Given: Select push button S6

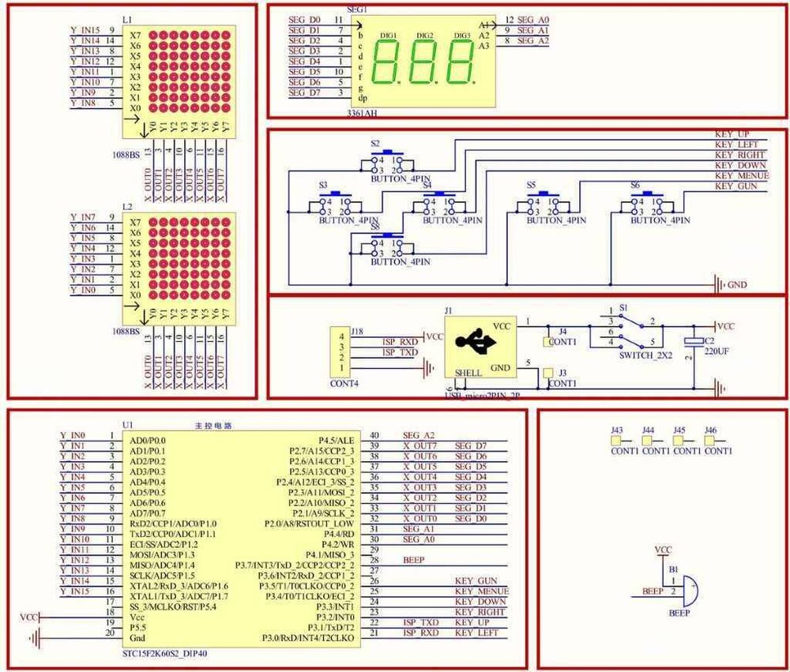Looking at the screenshot, I should [648, 204].
